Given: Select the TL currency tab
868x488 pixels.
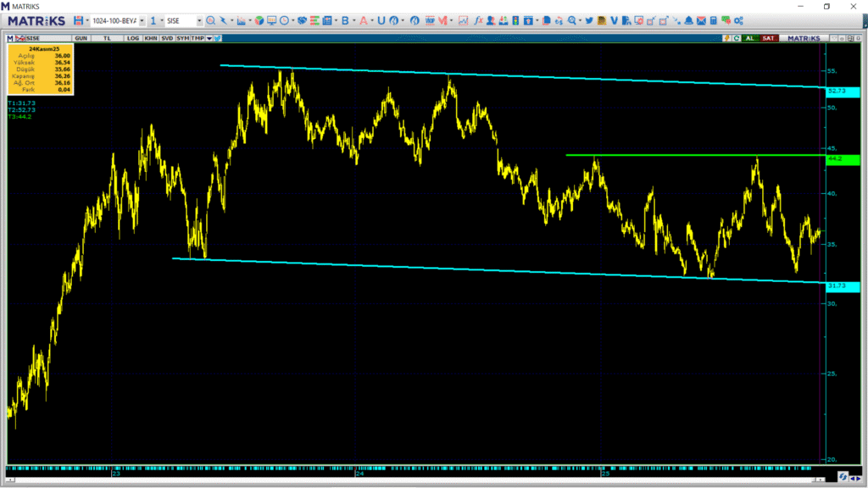Looking at the screenshot, I should coord(108,38).
